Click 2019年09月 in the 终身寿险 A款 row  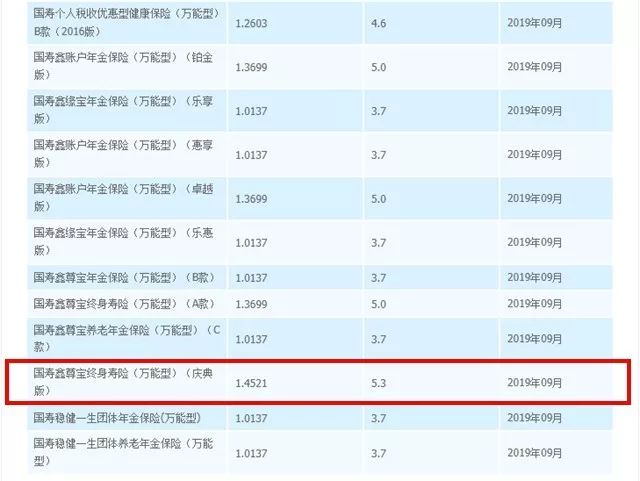535,304
